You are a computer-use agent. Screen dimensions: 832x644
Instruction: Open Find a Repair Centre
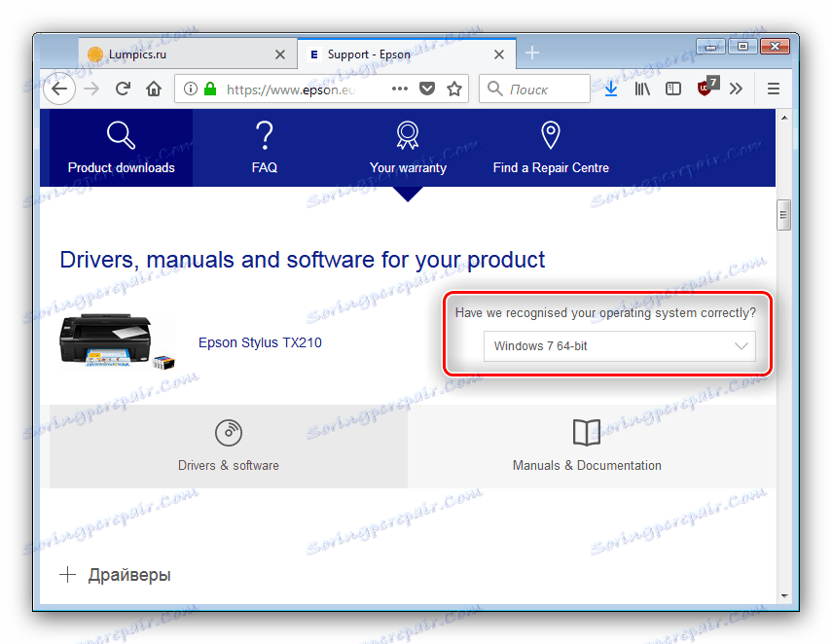(x=551, y=148)
